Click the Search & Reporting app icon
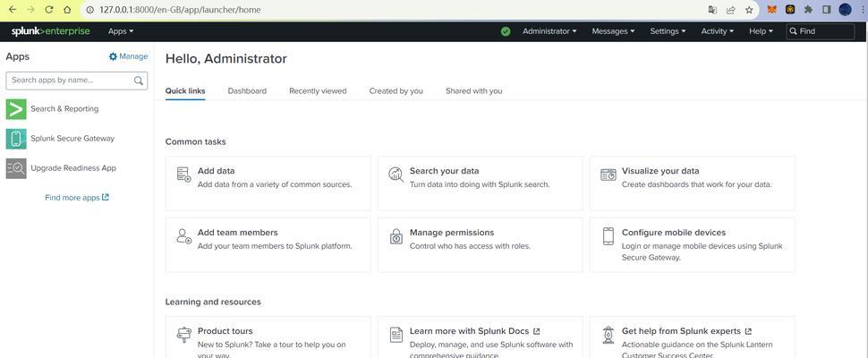The width and height of the screenshot is (868, 358). (x=16, y=109)
